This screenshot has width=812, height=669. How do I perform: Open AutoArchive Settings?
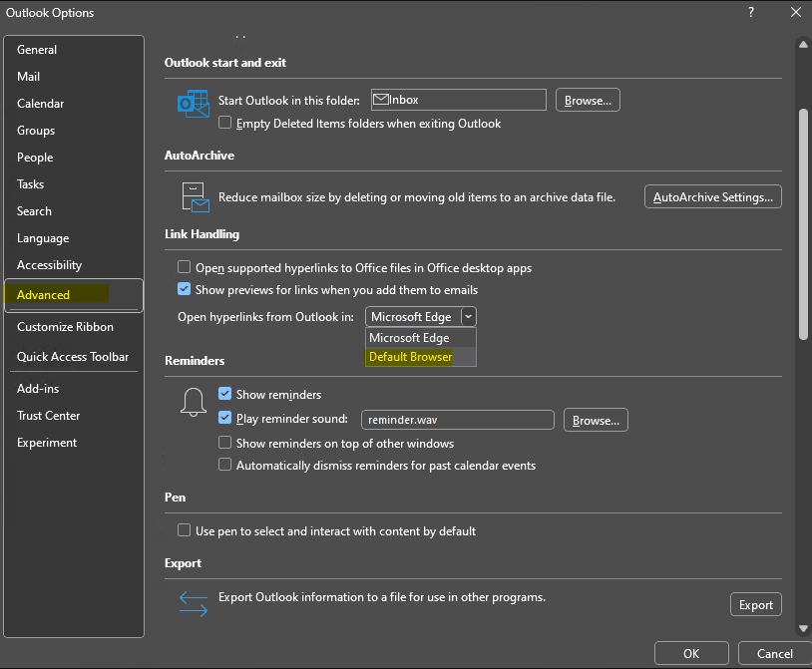712,195
